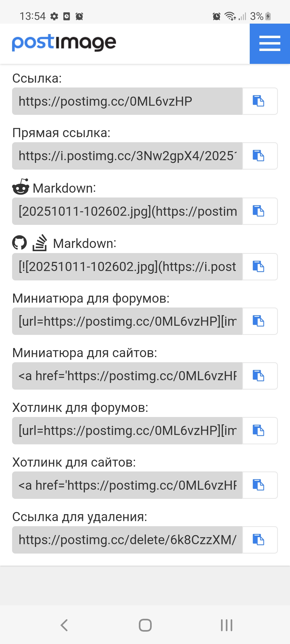Tap the Android home button
Screen dimensions: 290x644
[x=145, y=625]
